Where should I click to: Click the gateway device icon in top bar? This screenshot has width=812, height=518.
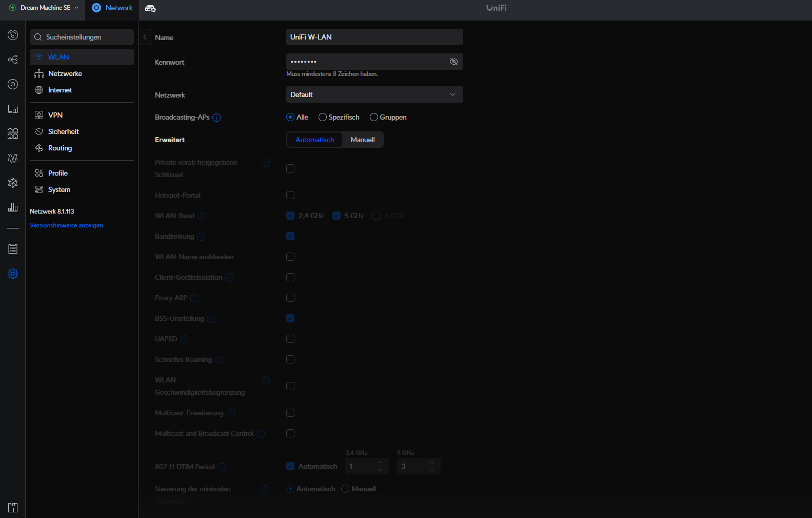tap(150, 8)
